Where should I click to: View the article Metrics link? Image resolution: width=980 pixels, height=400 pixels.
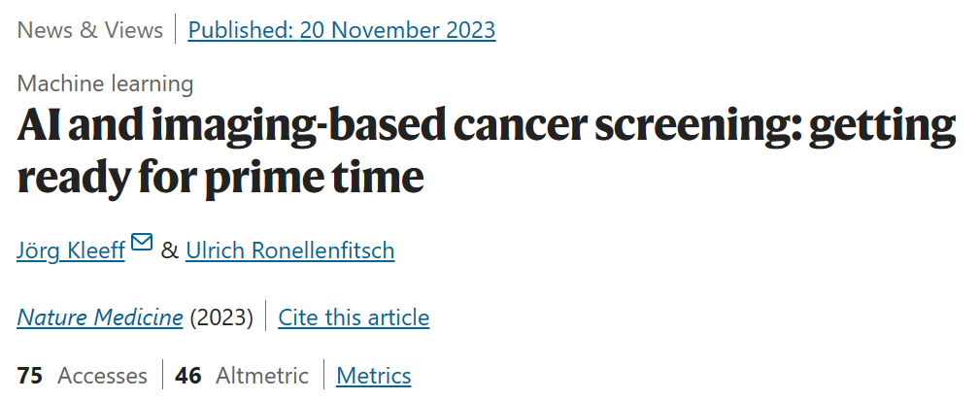[x=374, y=376]
